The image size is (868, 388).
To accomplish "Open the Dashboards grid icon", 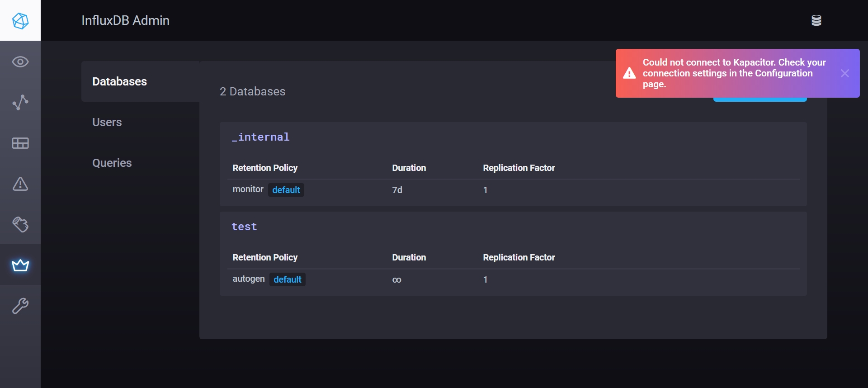I will (20, 143).
